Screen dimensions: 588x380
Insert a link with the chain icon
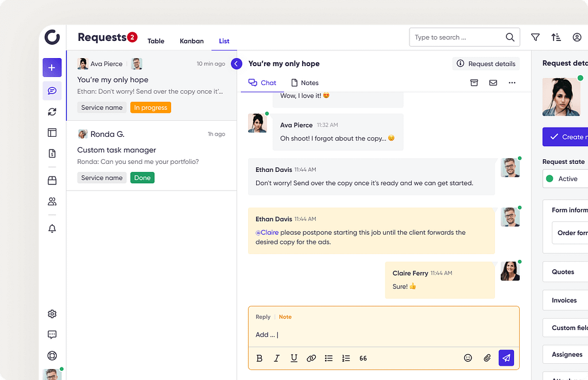(311, 358)
